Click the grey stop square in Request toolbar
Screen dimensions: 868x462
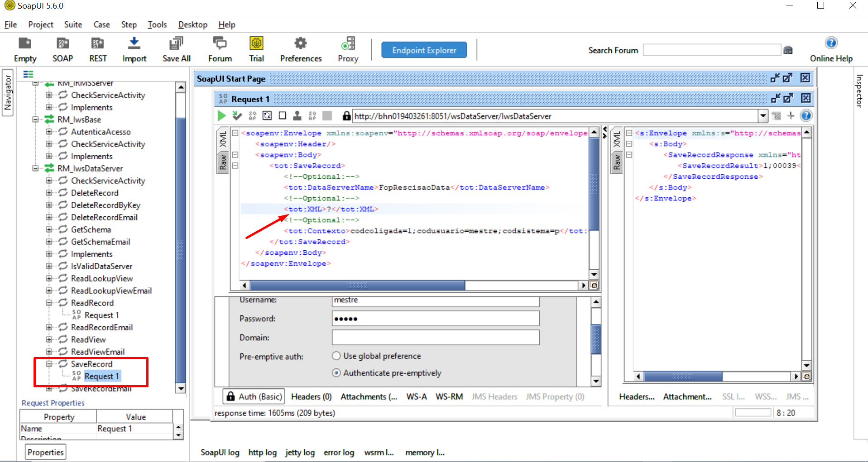point(327,116)
